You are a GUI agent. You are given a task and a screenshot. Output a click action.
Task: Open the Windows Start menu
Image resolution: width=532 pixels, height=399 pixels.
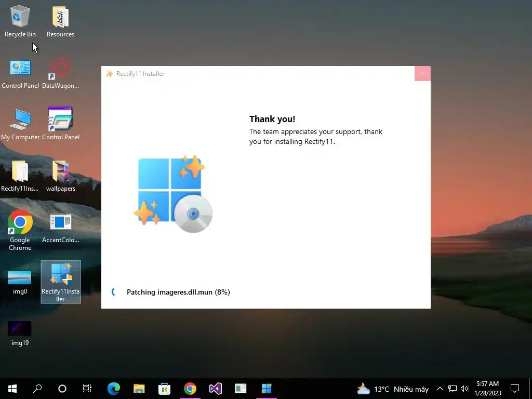coord(12,389)
